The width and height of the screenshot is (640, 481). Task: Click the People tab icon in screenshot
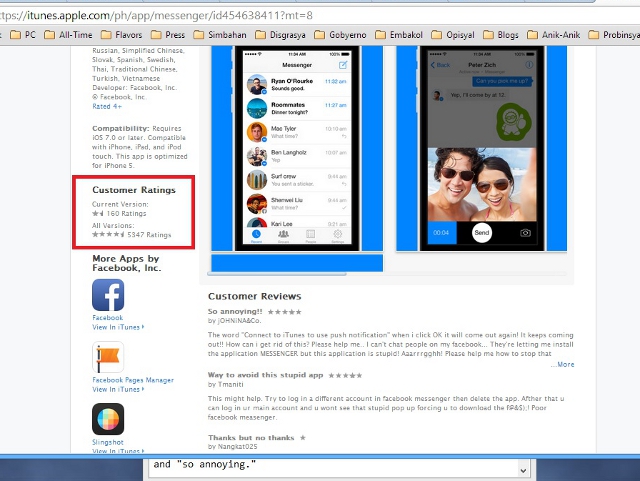(311, 235)
